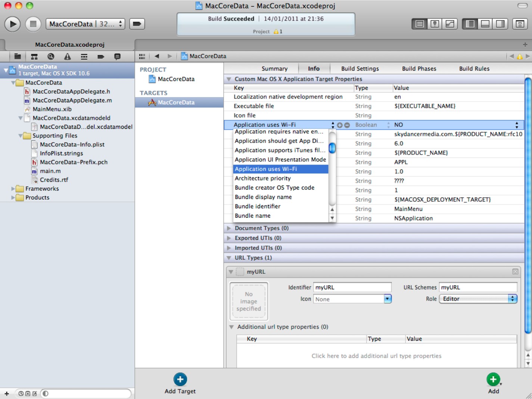
Task: Show the Log navigator
Action: coord(117,56)
